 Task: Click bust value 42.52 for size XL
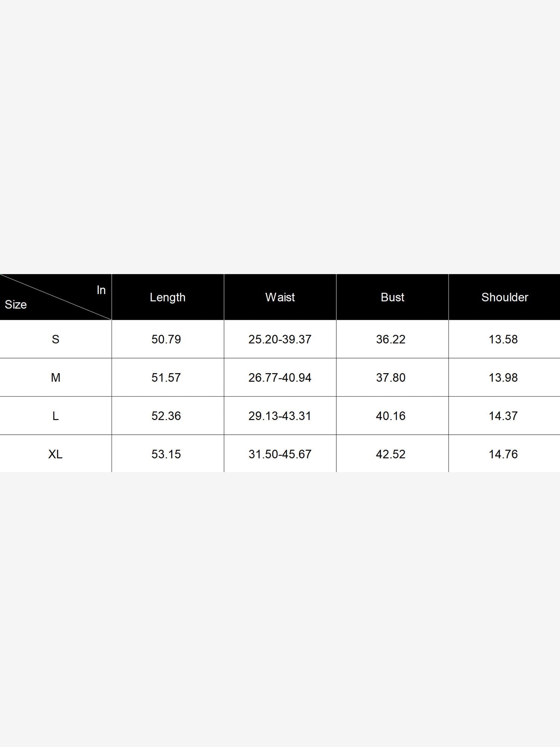coord(391,454)
